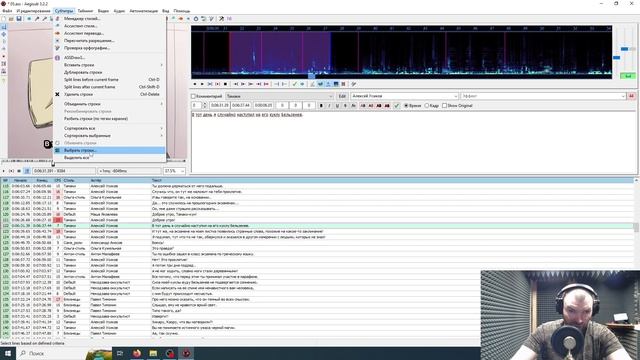Open the Audio menu

(x=119, y=11)
